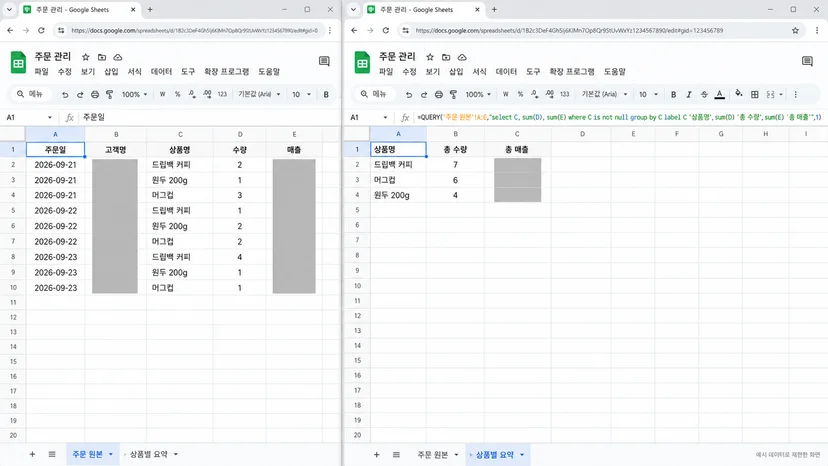Check cloud save status in left window
This screenshot has width=828, height=466.
pos(118,57)
